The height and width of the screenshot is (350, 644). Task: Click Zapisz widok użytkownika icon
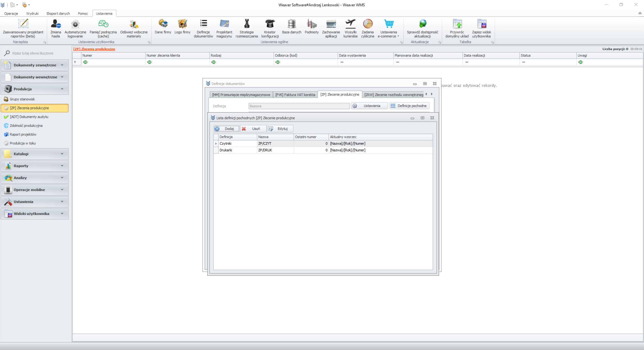pyautogui.click(x=481, y=24)
